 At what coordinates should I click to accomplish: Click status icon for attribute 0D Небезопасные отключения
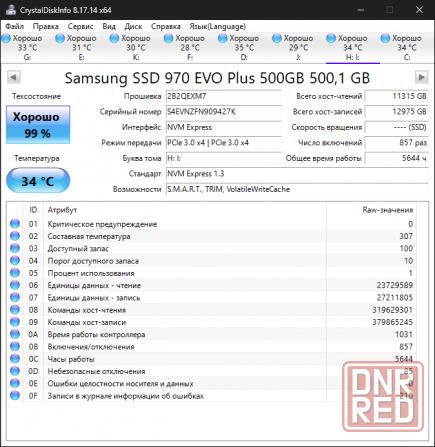pyautogui.click(x=15, y=371)
